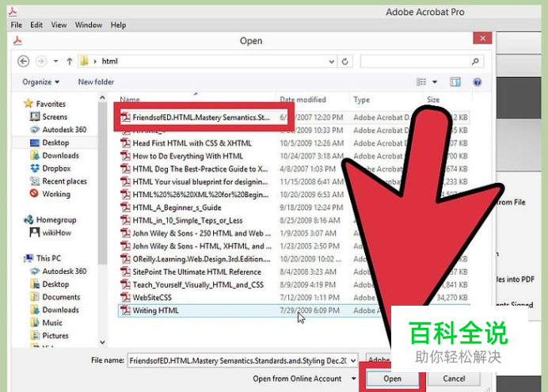
Task: Open Screens under Favorites
Action: pos(55,117)
